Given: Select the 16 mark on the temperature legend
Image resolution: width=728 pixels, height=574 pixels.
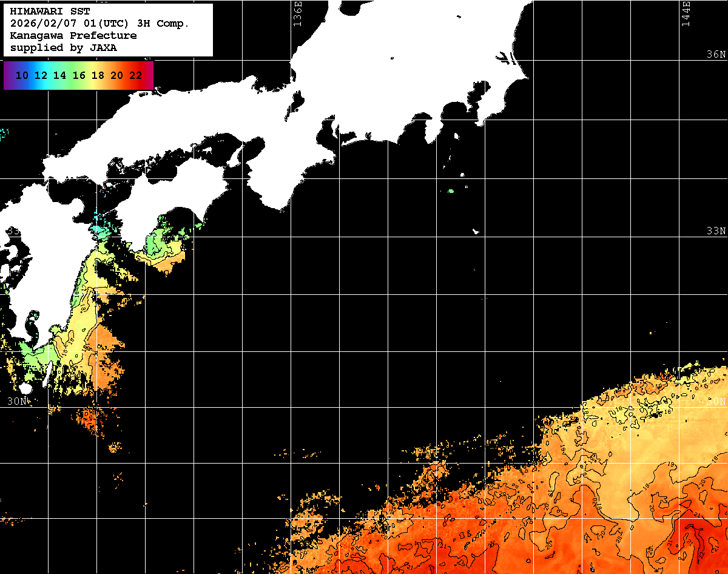Looking at the screenshot, I should (x=79, y=76).
